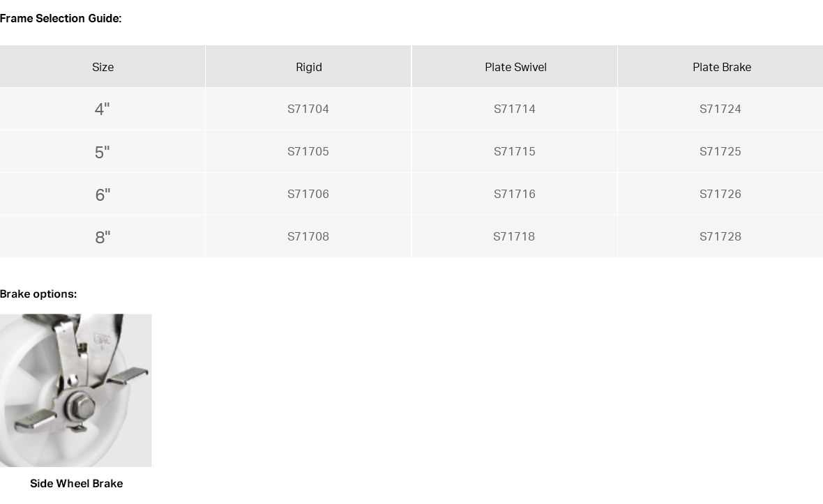This screenshot has height=504, width=823.
Task: Select plate swivel frame S71715
Action: 515,151
